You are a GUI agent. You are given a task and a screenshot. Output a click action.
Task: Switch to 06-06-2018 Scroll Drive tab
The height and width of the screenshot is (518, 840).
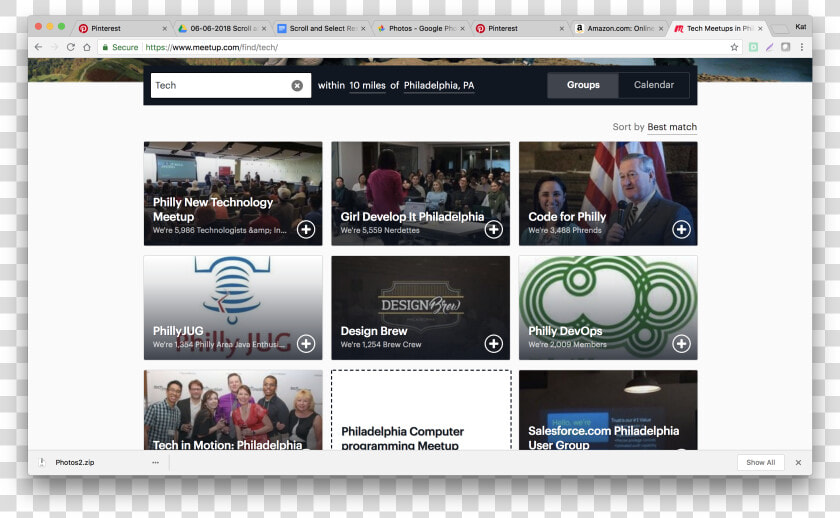pyautogui.click(x=221, y=28)
